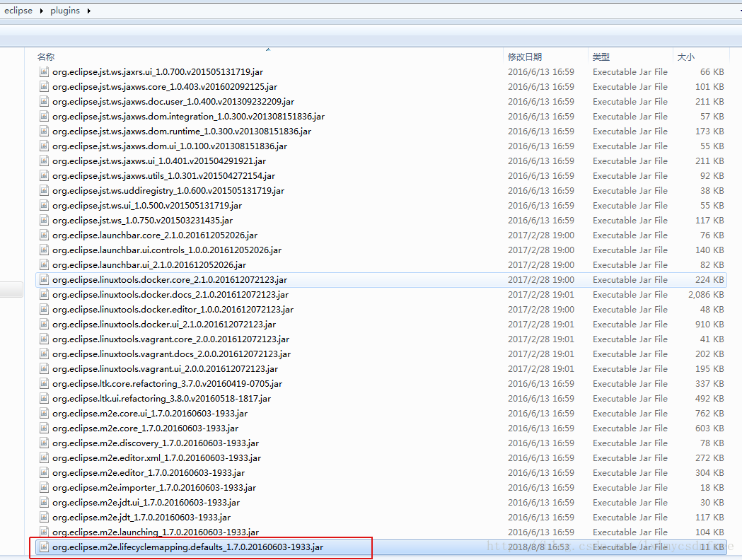Click jar icon of jaxws.ui_1.0.401 file
742x560 pixels.
[44, 161]
